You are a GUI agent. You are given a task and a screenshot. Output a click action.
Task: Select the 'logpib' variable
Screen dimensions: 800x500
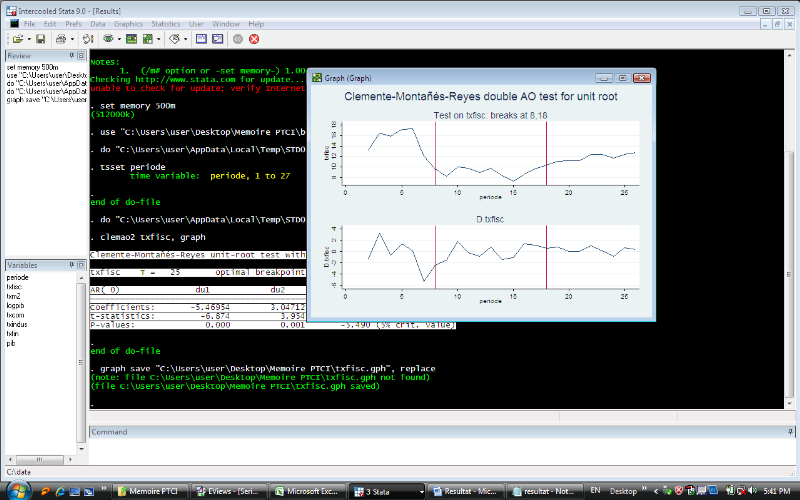point(17,306)
